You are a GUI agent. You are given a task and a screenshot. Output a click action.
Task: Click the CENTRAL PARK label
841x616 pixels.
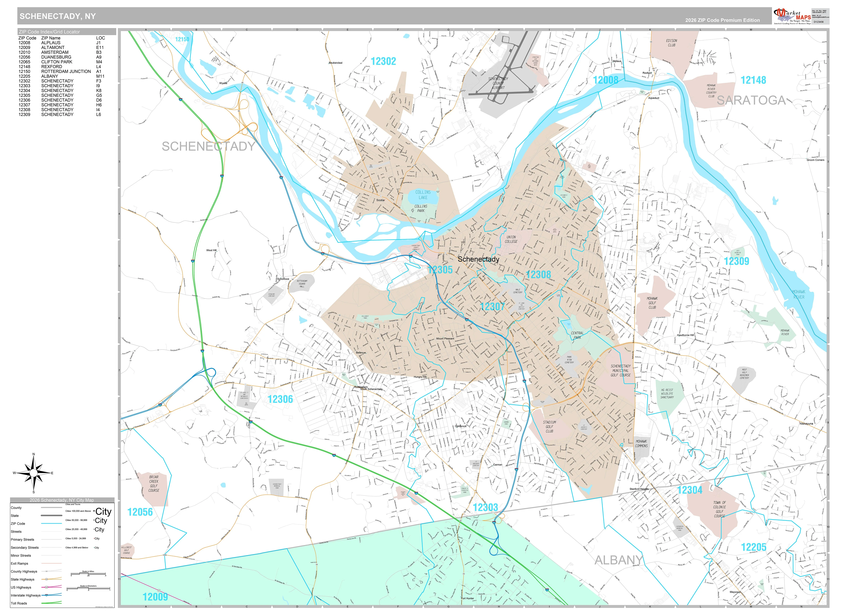point(577,335)
